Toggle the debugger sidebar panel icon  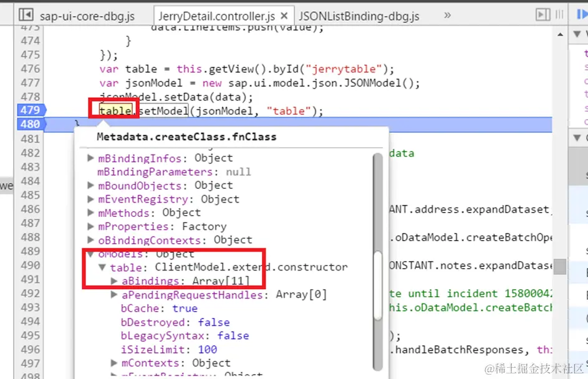[x=542, y=14]
